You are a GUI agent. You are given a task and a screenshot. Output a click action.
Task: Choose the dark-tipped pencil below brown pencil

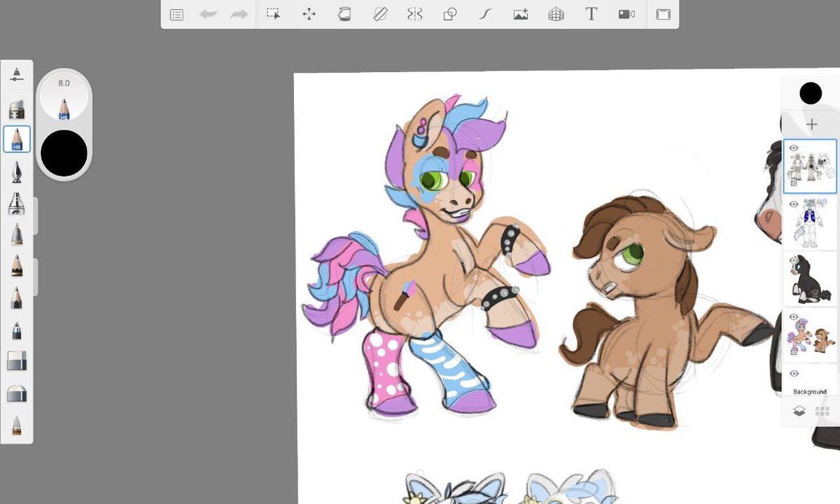pos(17,297)
